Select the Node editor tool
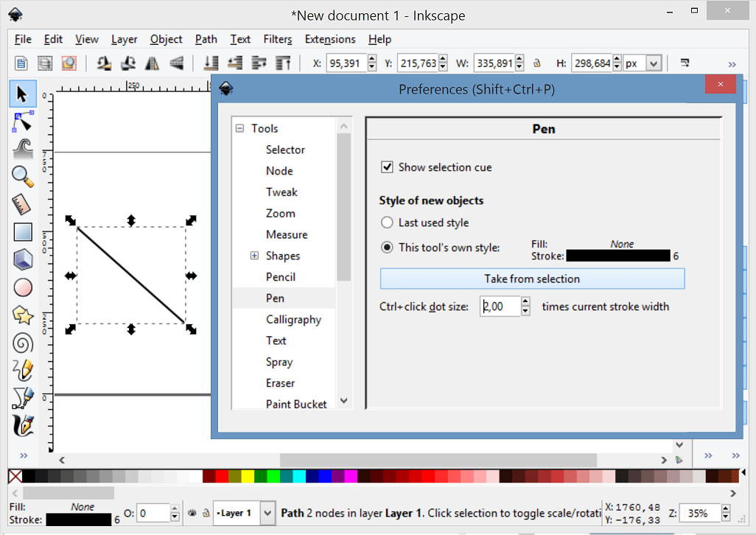This screenshot has width=756, height=535. tap(23, 121)
